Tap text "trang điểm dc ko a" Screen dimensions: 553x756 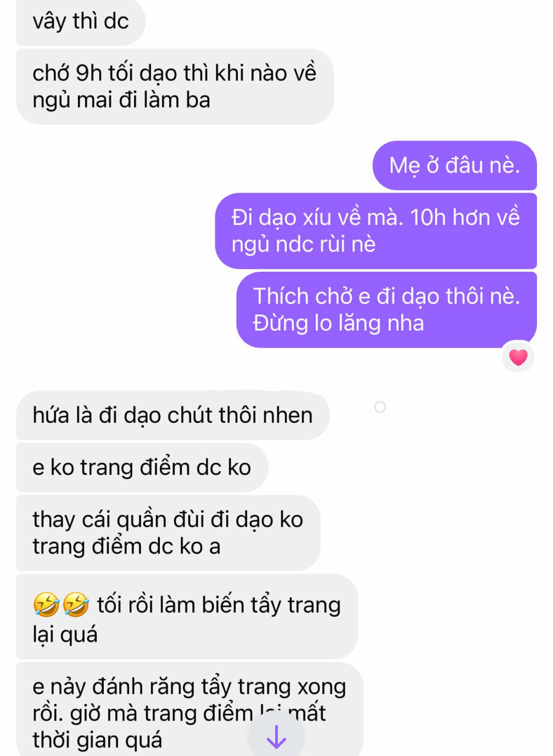tap(126, 546)
